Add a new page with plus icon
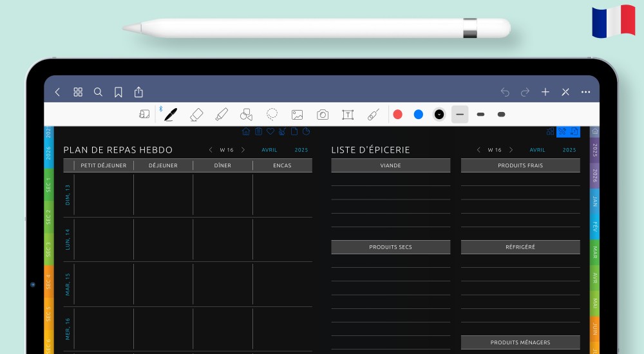The height and width of the screenshot is (354, 644). tap(545, 92)
